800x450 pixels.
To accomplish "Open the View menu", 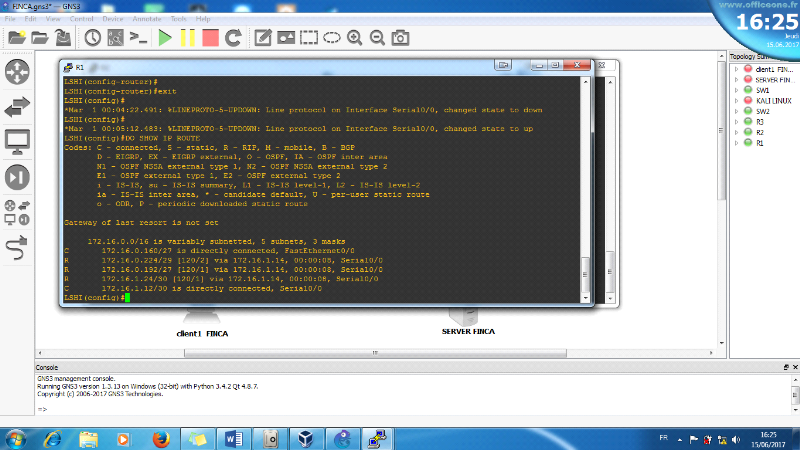I will click(53, 19).
